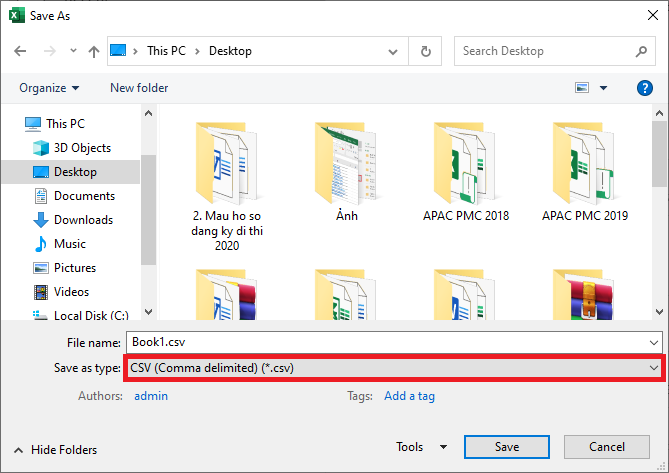Select This PC in the navigation tree

[65, 124]
